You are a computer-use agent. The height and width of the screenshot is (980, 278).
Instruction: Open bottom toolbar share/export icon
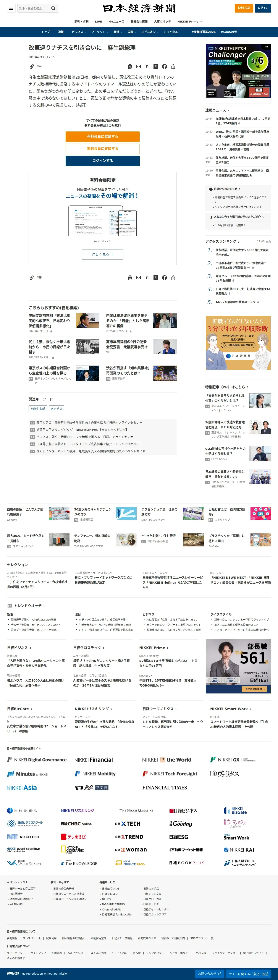pyautogui.click(x=173, y=278)
